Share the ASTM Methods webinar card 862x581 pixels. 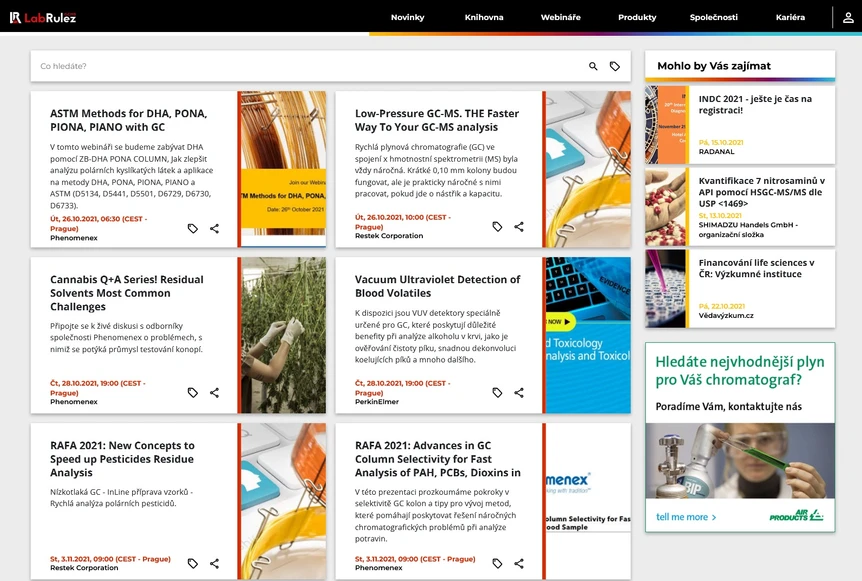pyautogui.click(x=214, y=228)
